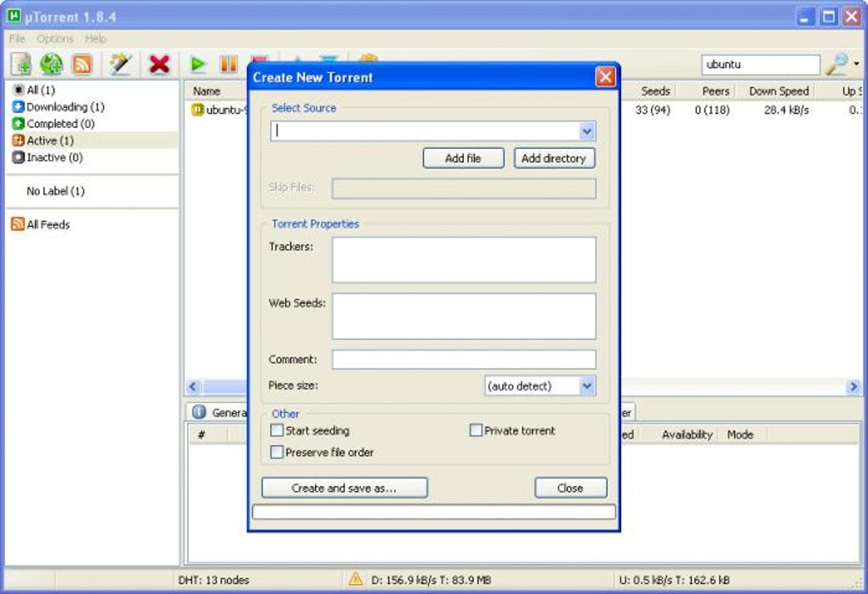Viewport: 868px width, 594px height.
Task: Click the download speed D: 156.9 kB/s status
Action: (x=431, y=580)
